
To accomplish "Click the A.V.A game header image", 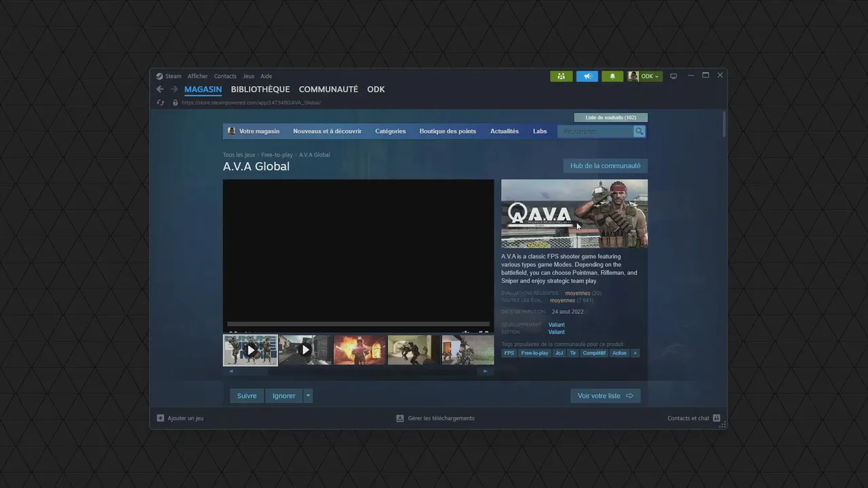I will tap(574, 213).
